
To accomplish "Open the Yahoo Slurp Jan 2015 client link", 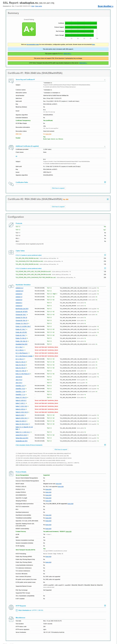I will [22, 438].
